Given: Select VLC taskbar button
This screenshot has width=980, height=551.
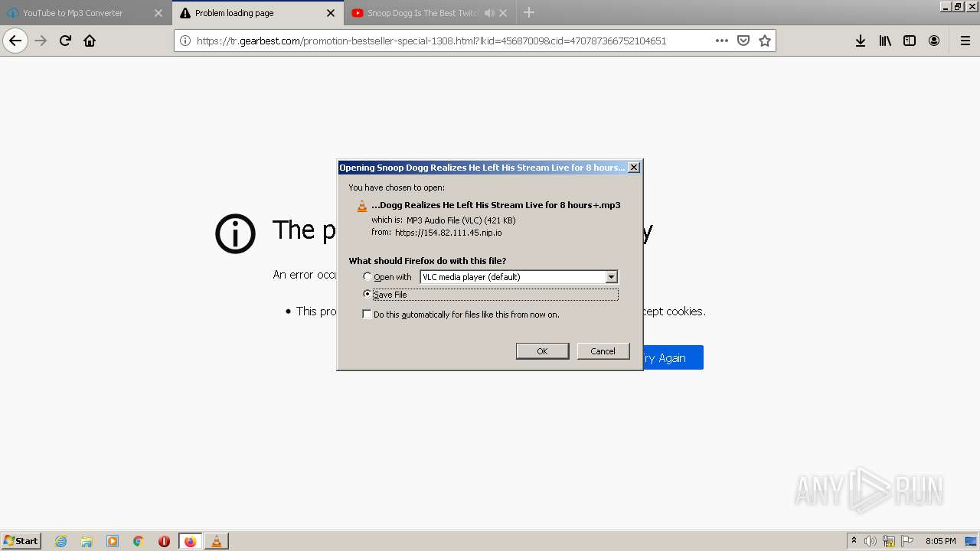Looking at the screenshot, I should coord(216,541).
